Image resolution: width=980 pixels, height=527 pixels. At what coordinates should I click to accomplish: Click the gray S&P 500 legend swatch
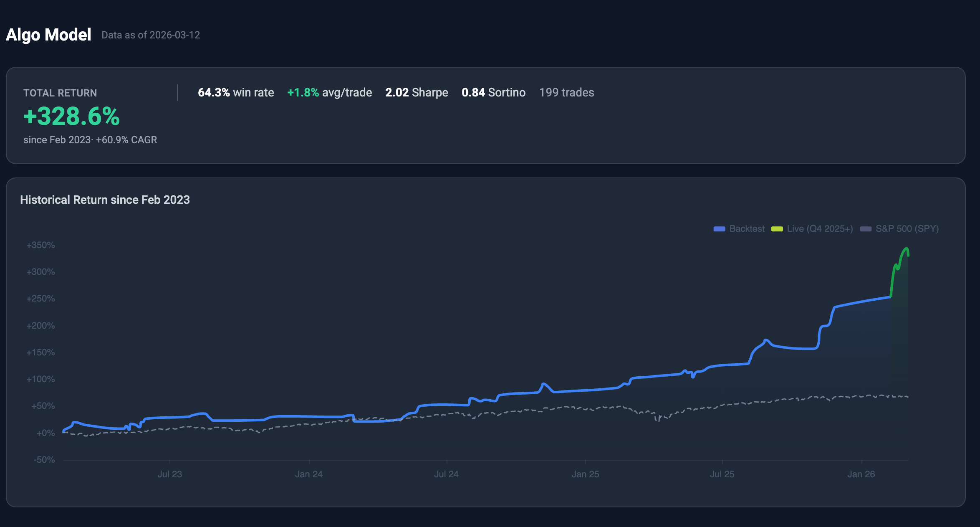[865, 229]
